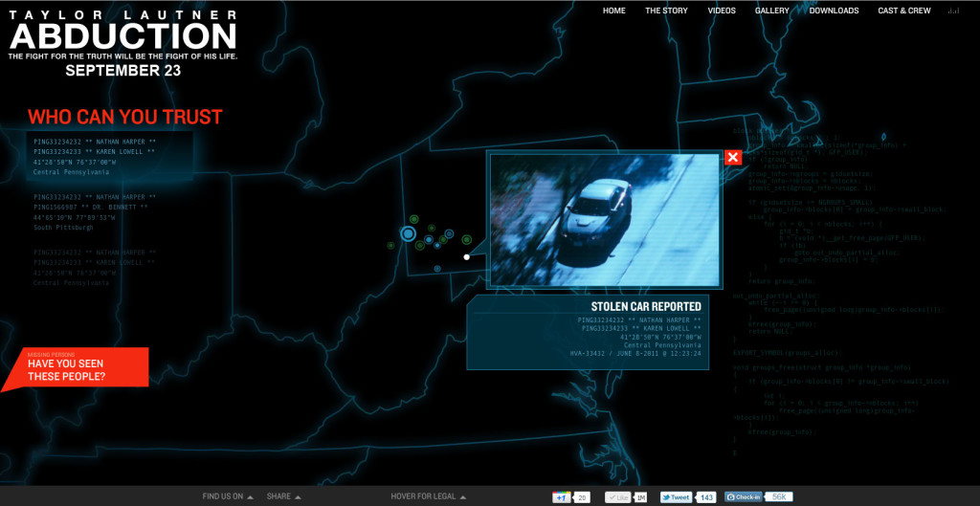Open the Gallery section
980x506 pixels.
[772, 11]
